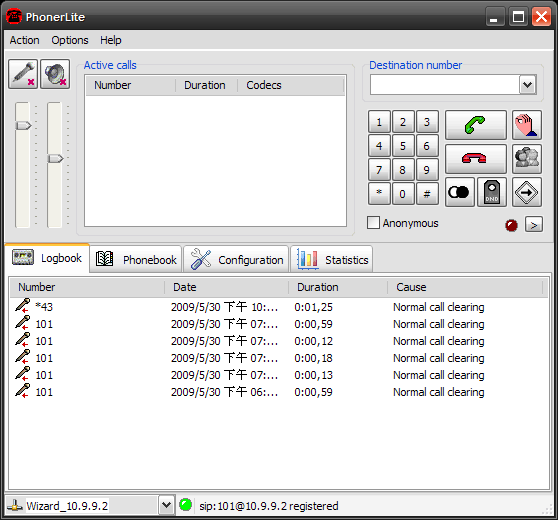Click the dark red recording indicator

[511, 225]
